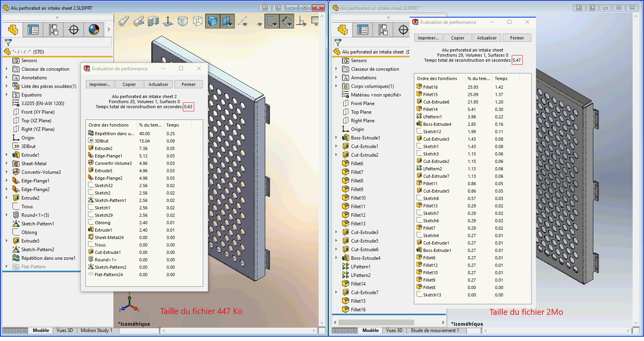This screenshot has height=341, width=644.
Task: Expand Corps volumiques(1) in right tree
Action: tap(336, 86)
